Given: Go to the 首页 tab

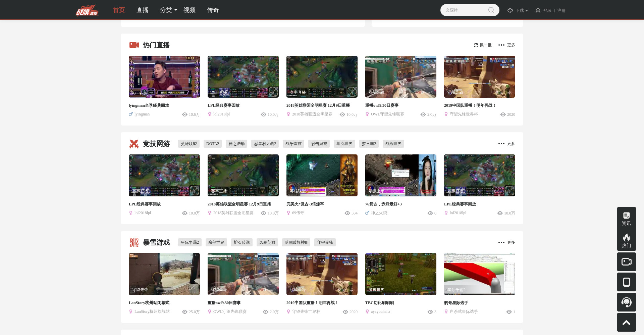Looking at the screenshot, I should click(x=119, y=10).
